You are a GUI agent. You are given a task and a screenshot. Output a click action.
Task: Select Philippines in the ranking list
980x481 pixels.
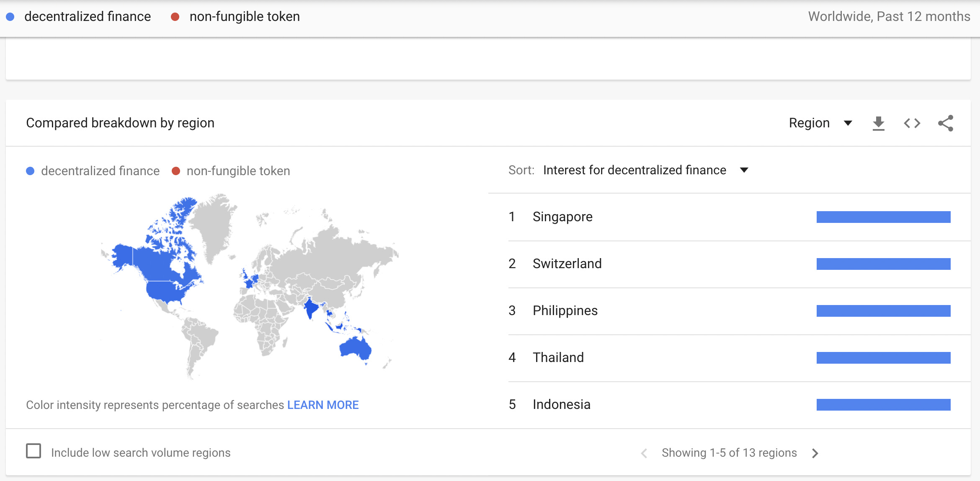coord(565,311)
